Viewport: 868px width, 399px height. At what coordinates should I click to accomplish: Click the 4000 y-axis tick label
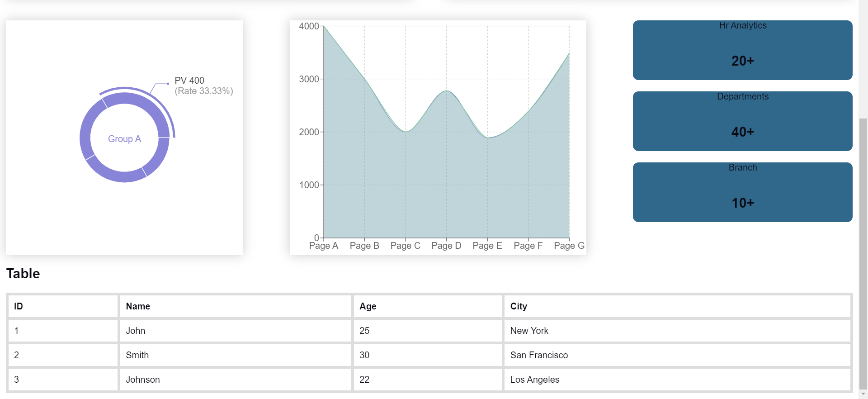(309, 26)
